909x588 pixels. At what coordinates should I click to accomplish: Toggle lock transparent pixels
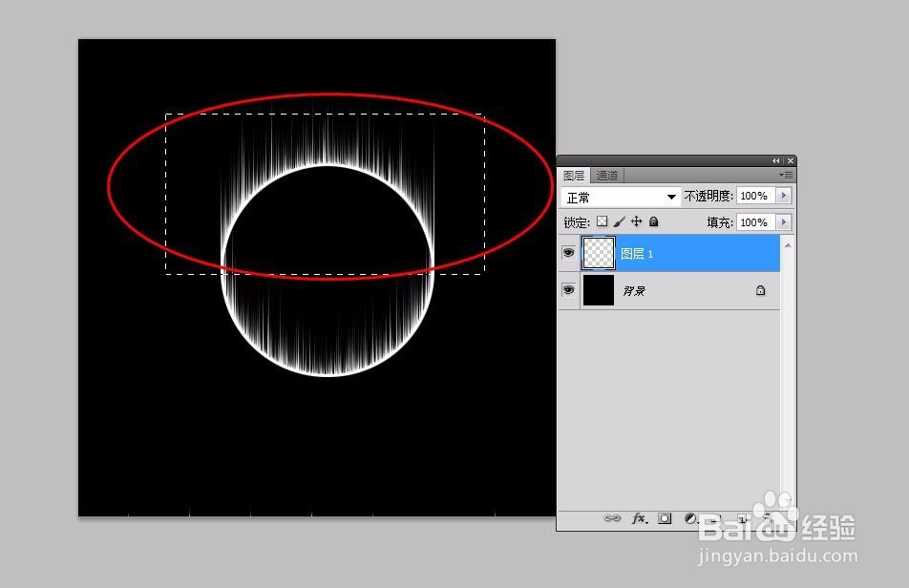[x=602, y=221]
